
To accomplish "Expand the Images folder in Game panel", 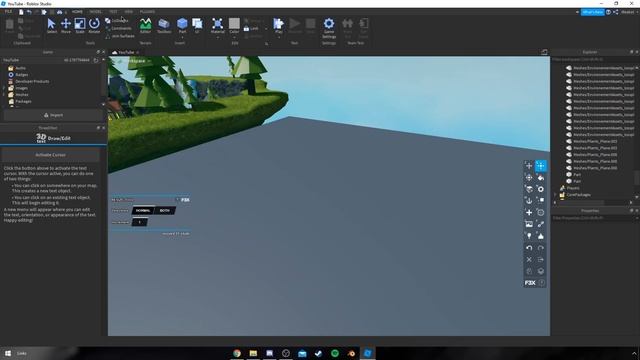I will (4, 88).
